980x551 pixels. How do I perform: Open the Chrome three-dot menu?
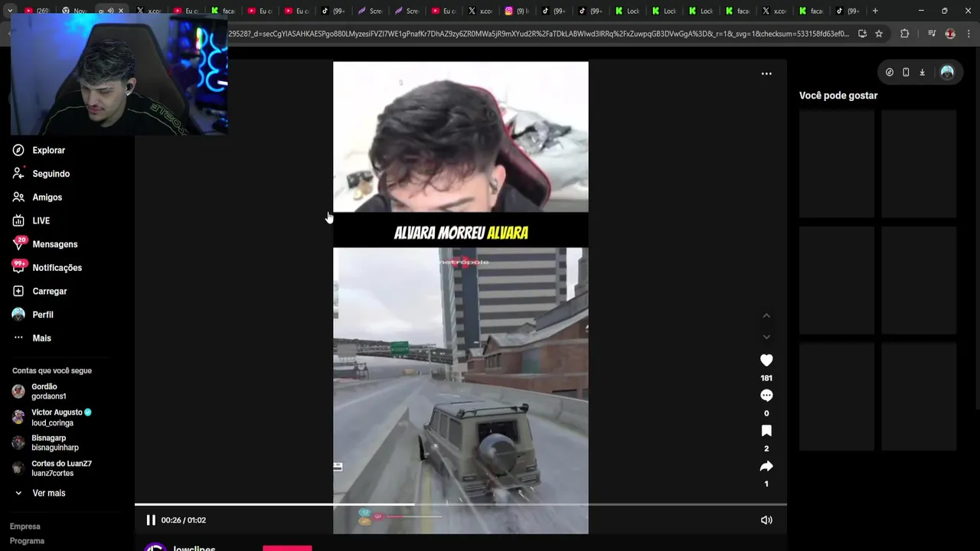(969, 34)
